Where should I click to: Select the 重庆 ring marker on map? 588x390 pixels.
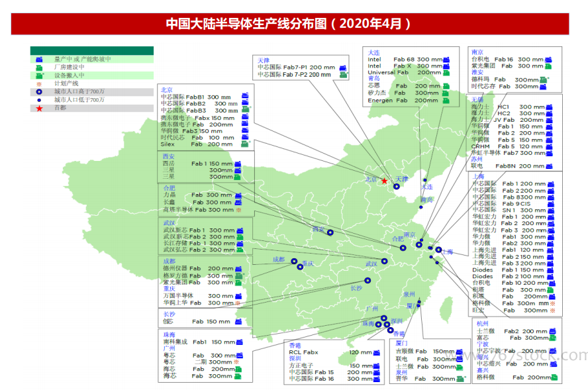click(300, 267)
